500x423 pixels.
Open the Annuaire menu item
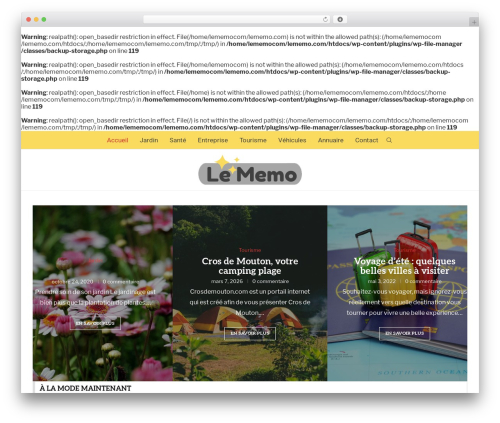[x=330, y=140]
